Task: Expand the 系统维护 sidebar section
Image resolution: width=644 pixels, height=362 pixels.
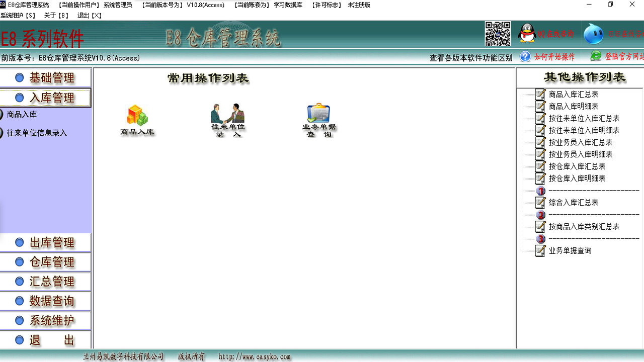Action: coord(45,321)
